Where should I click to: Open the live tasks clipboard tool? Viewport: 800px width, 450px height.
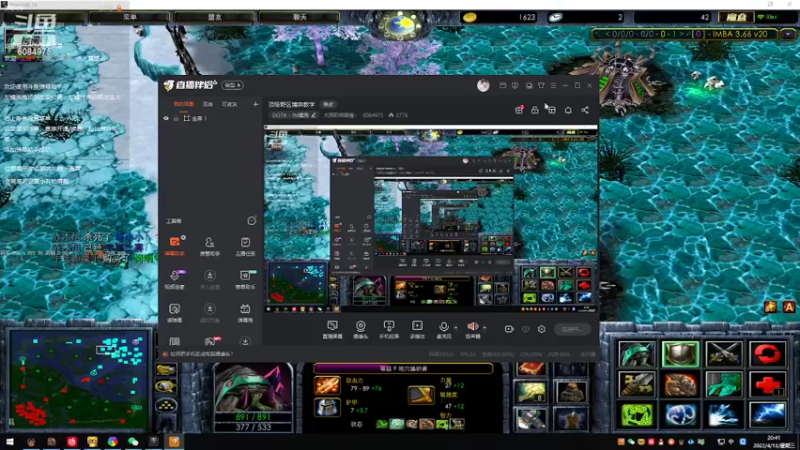pos(245,245)
